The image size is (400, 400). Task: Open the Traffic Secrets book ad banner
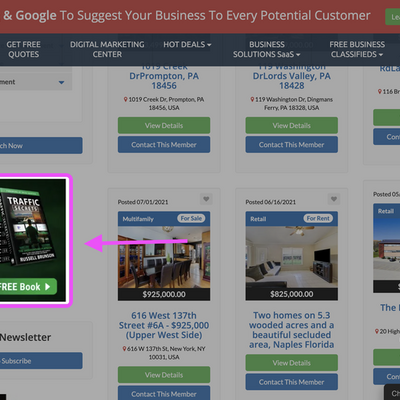[x=33, y=240]
